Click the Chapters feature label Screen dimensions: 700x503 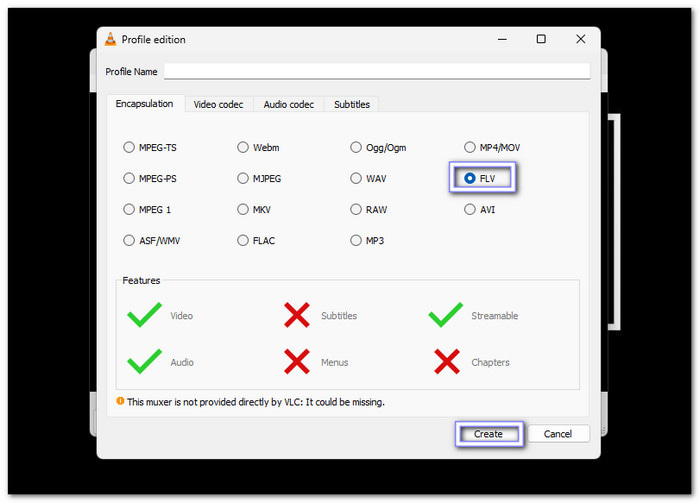(x=490, y=362)
